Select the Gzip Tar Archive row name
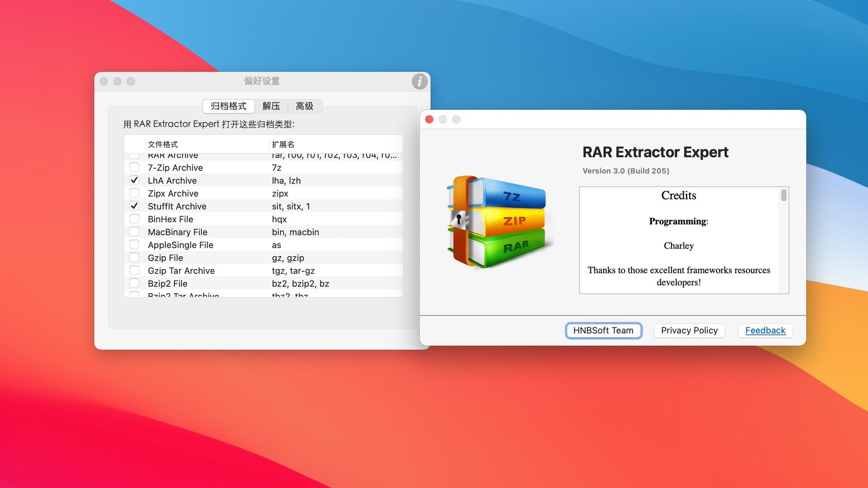The width and height of the screenshot is (868, 488). click(x=181, y=271)
